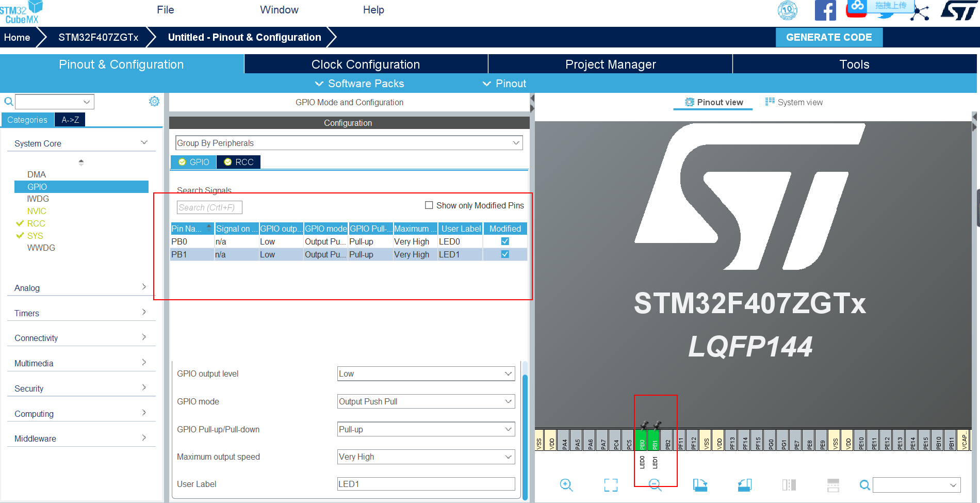The height and width of the screenshot is (503, 980).
Task: Open the GPIO mode Output Push Pull dropdown
Action: click(426, 401)
